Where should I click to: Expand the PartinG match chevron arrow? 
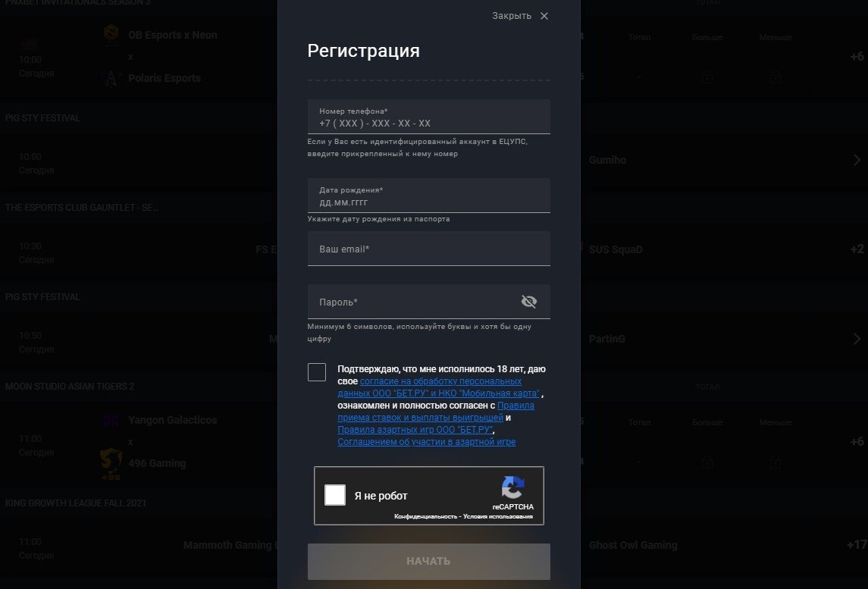click(857, 339)
